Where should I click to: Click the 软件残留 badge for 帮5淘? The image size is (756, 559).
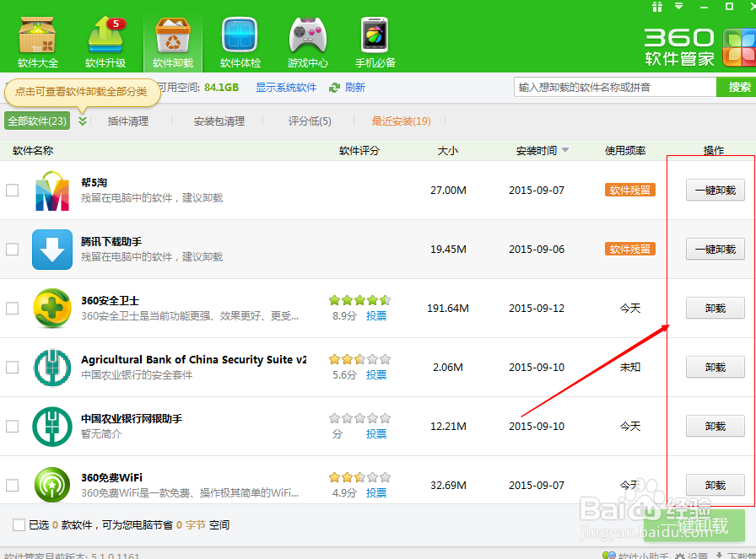click(629, 190)
